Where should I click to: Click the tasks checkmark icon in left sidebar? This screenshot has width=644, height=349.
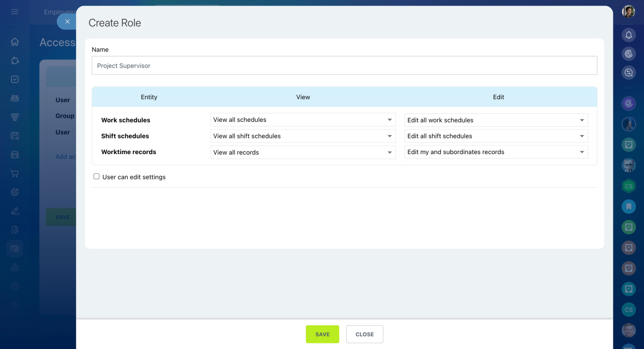point(15,79)
